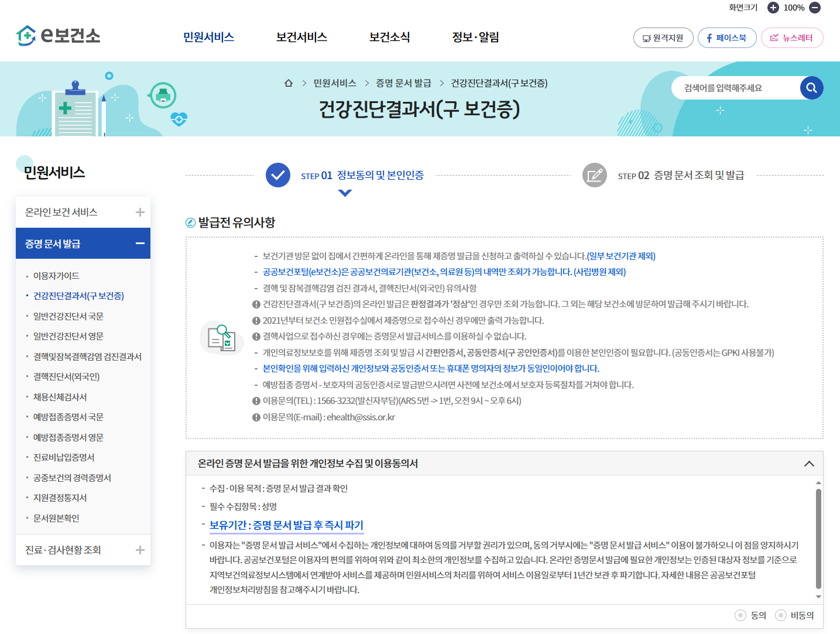Click the consent box scroll-down arrow
Viewport: 840px width, 634px height.
[x=818, y=597]
